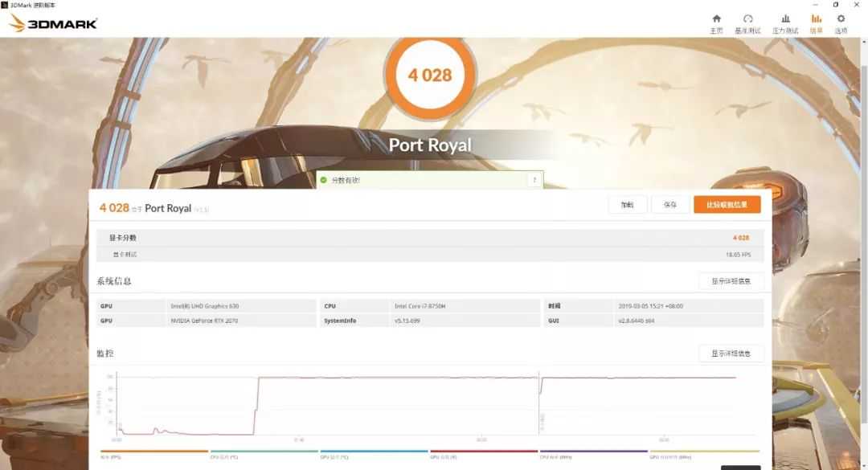Click the vertical marker on monitoring chart
Image resolution: width=868 pixels, height=470 pixels.
point(538,406)
